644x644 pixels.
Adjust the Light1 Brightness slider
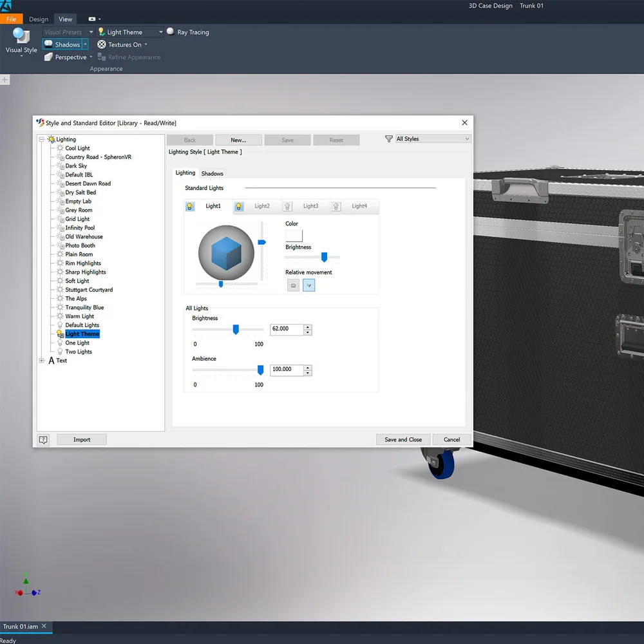[324, 257]
